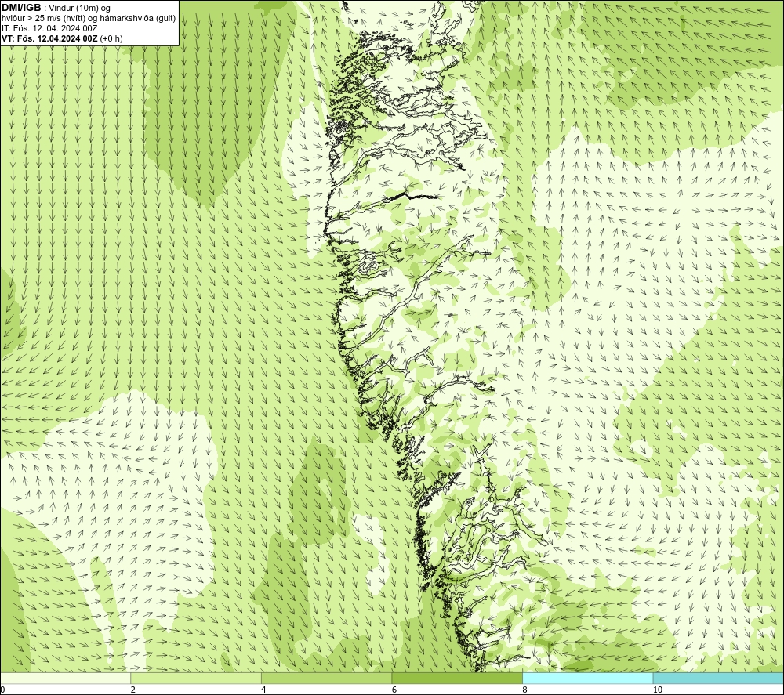Viewport: 784px width, 695px height.
Task: Click the legend scale label 10
Action: 658,690
